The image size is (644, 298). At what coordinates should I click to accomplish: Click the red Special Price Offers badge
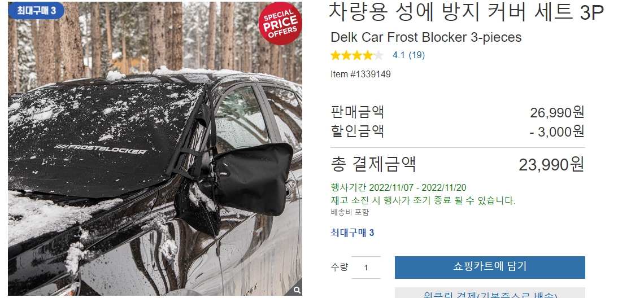[281, 24]
